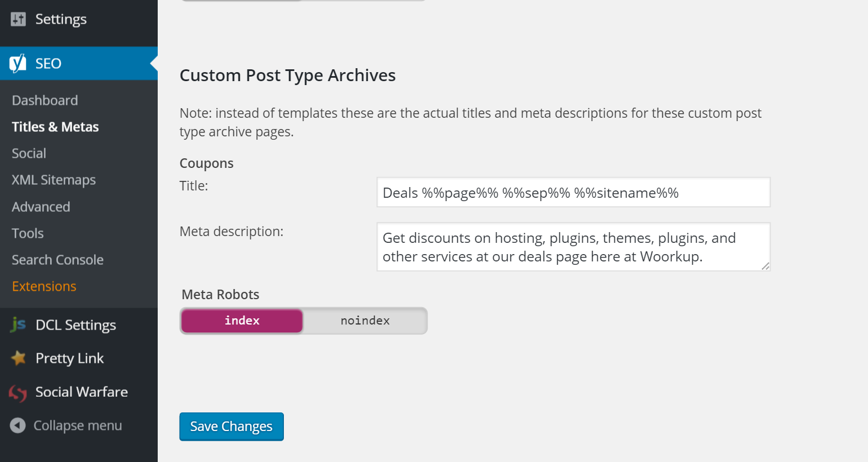
Task: Click the Collapse menu arrow icon
Action: tap(18, 425)
